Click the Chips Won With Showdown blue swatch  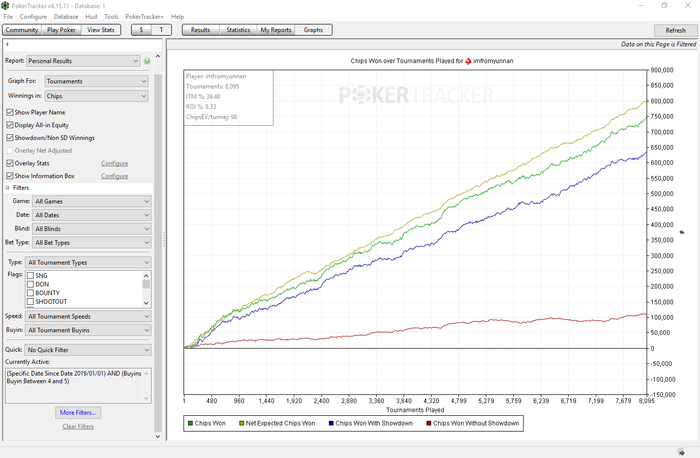click(x=331, y=423)
